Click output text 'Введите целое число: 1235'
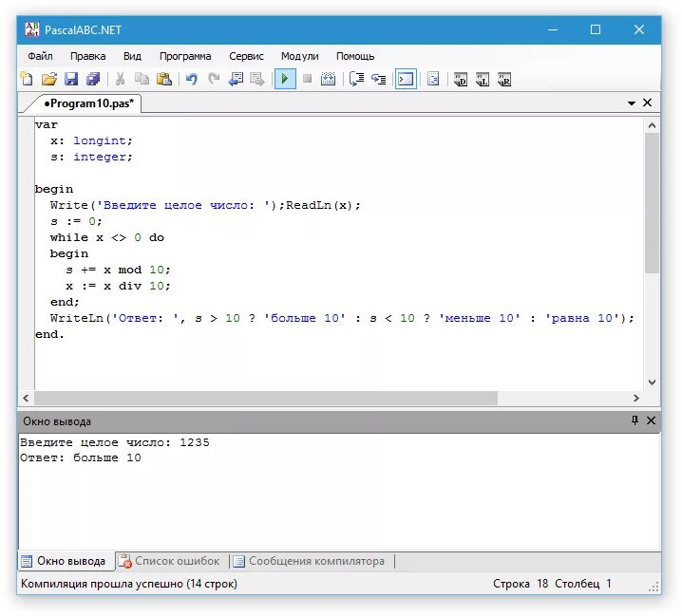This screenshot has width=682, height=616. (x=115, y=442)
